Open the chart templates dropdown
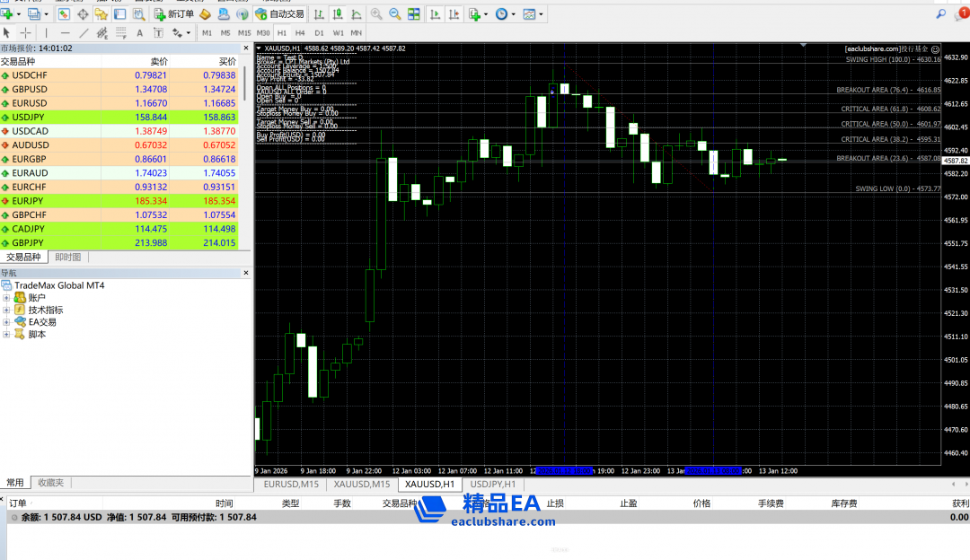This screenshot has width=970, height=560. (532, 14)
